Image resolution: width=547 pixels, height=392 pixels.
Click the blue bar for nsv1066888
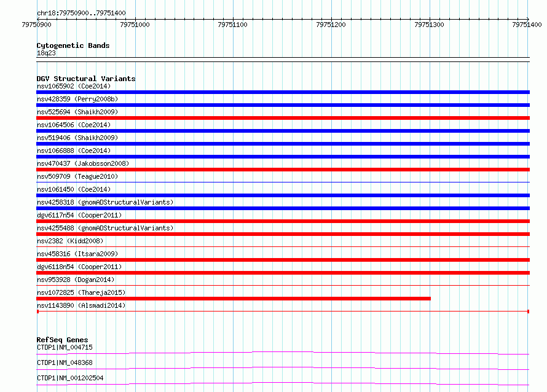(x=283, y=157)
